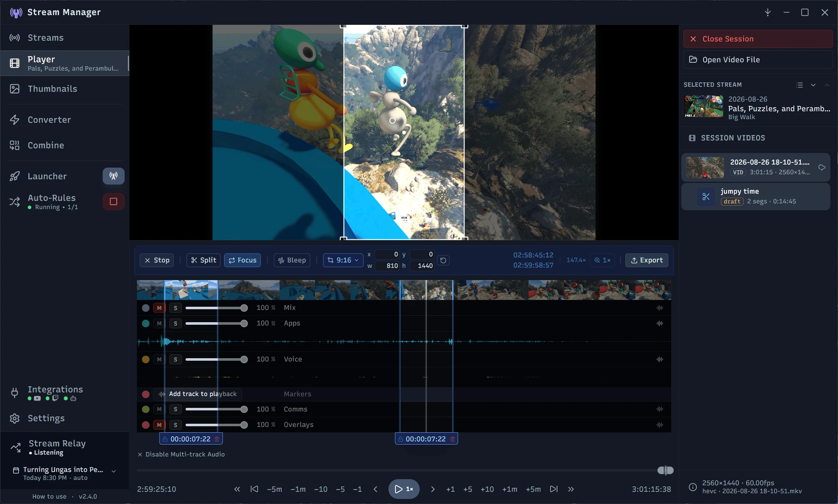Click the waveform icon on the Overlays track
The height and width of the screenshot is (504, 838).
pyautogui.click(x=660, y=425)
